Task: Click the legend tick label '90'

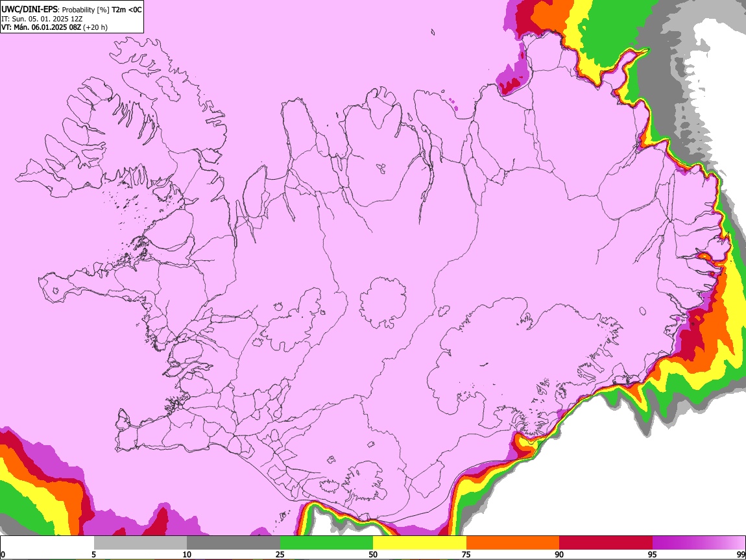Action: [559, 555]
